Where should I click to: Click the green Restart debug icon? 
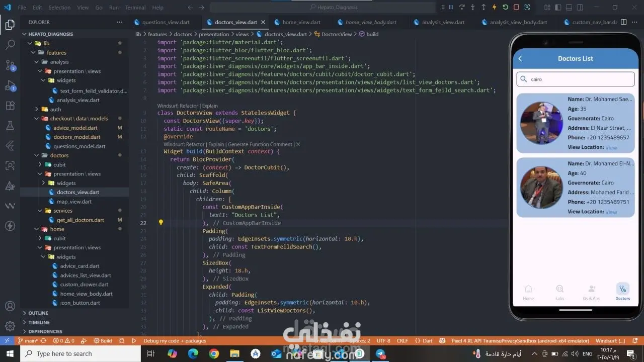point(505,7)
